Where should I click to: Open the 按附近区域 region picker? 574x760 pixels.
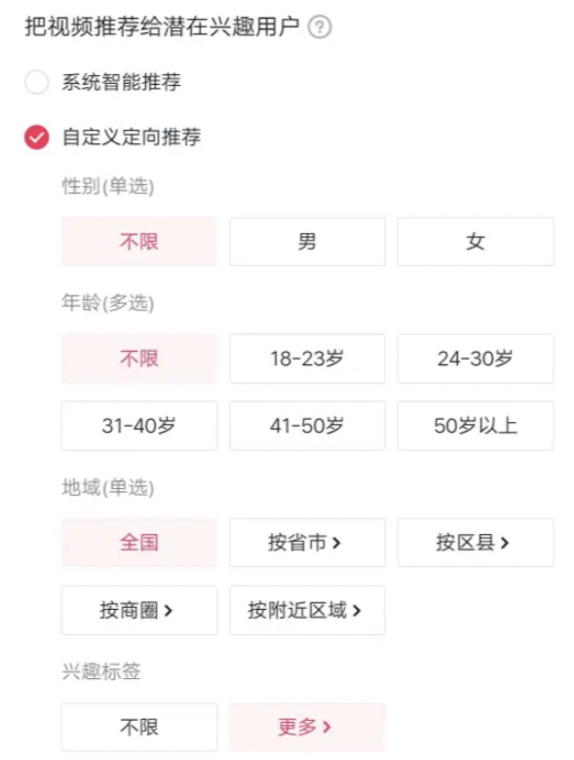[x=307, y=610]
